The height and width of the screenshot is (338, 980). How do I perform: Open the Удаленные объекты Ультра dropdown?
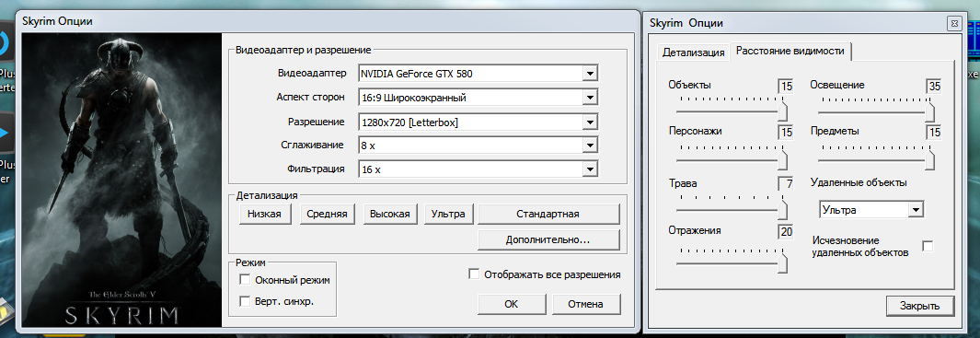pyautogui.click(x=870, y=210)
